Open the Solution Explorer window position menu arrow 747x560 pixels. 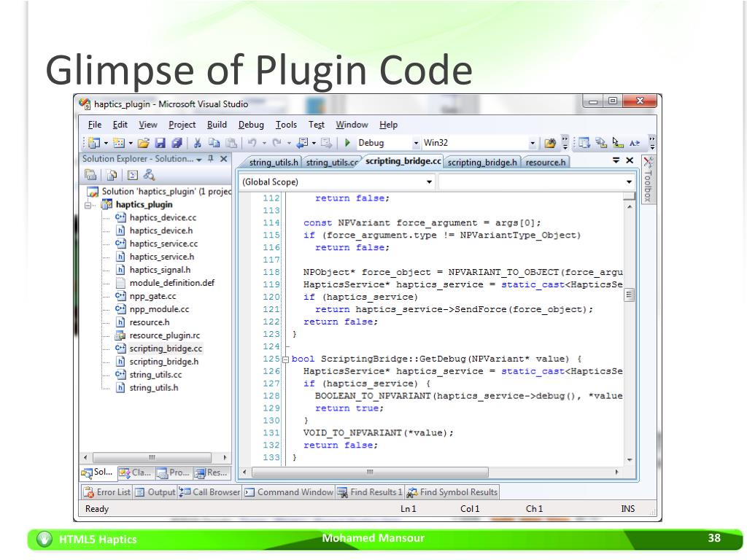198,159
